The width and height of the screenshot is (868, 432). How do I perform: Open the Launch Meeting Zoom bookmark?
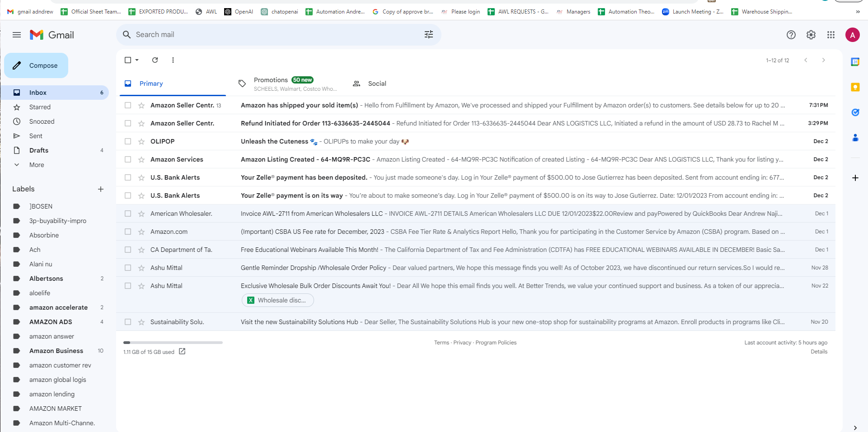point(693,12)
